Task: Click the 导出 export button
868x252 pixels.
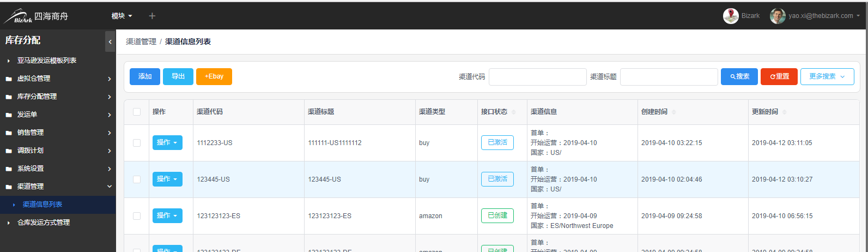Action: [x=178, y=76]
